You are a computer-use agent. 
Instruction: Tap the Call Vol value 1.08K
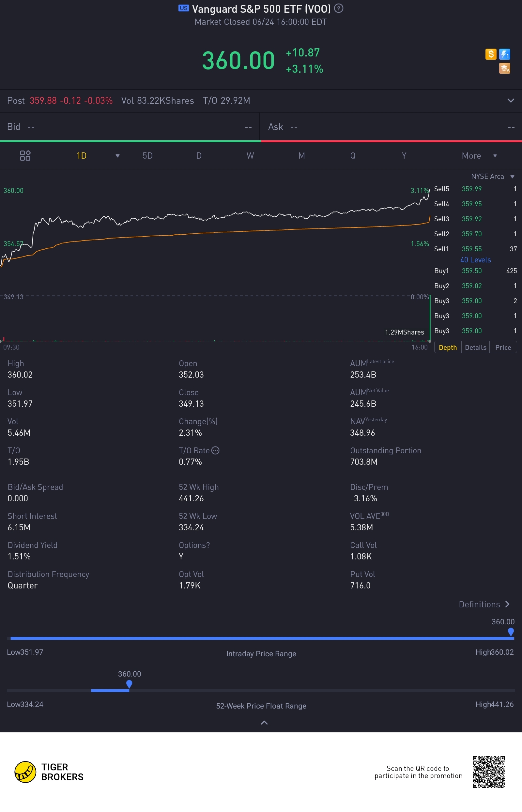(x=361, y=556)
